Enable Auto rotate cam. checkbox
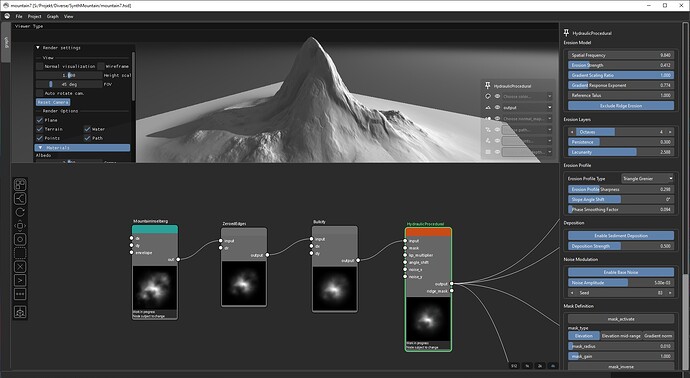 click(x=40, y=93)
